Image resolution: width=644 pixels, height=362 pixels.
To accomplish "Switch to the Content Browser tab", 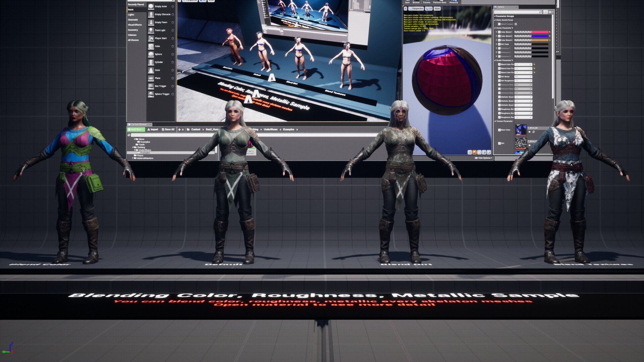I will click(x=139, y=124).
